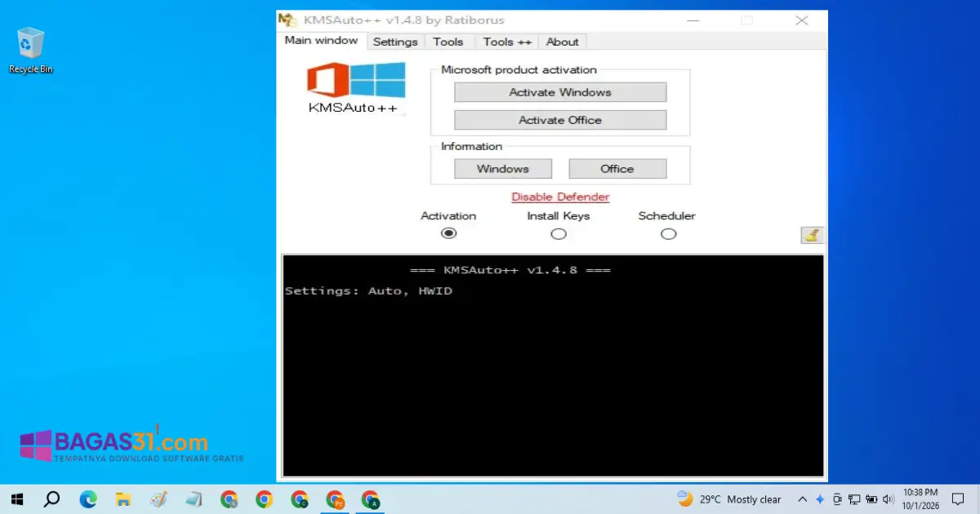Open Chrome icon with green A badge
980x514 pixels.
click(x=370, y=498)
